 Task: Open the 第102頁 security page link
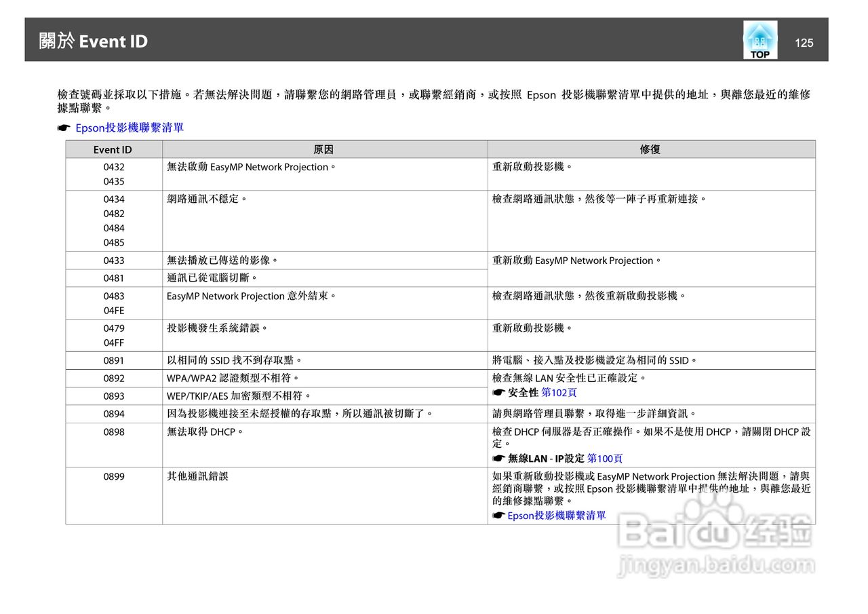[x=559, y=393]
